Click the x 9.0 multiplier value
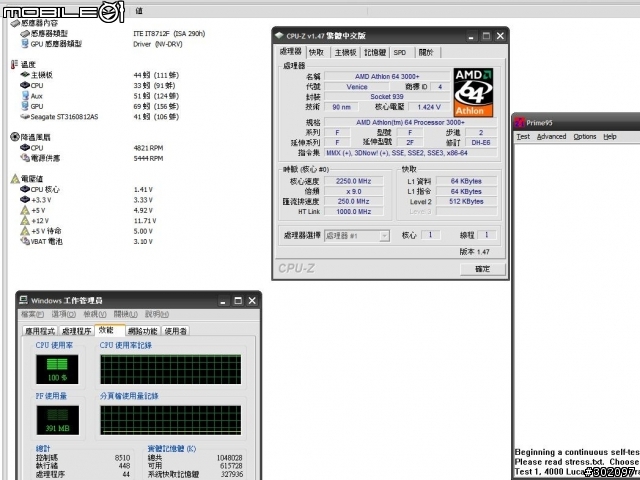Viewport: 640px width, 480px height. 353,191
